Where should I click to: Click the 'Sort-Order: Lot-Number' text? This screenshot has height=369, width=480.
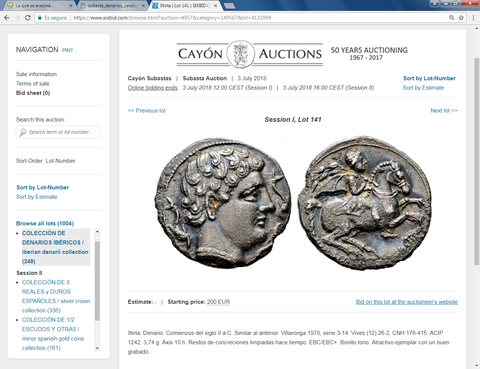(46, 161)
